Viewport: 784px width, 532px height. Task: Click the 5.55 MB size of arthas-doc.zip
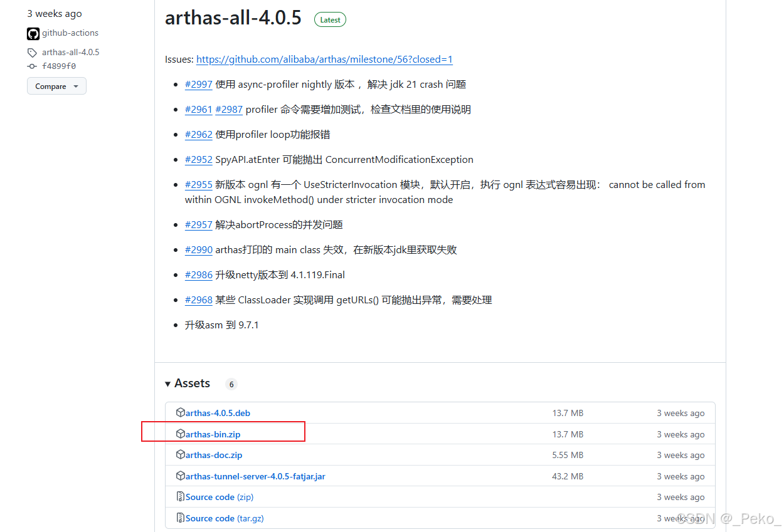pos(568,455)
